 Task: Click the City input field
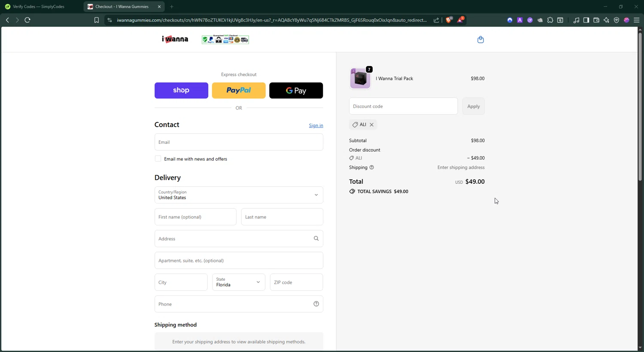181,282
